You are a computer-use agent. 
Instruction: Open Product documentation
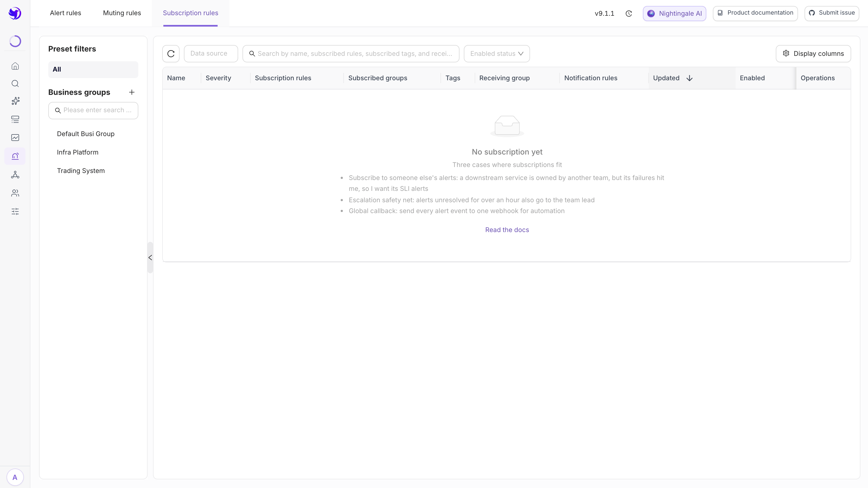(x=755, y=13)
